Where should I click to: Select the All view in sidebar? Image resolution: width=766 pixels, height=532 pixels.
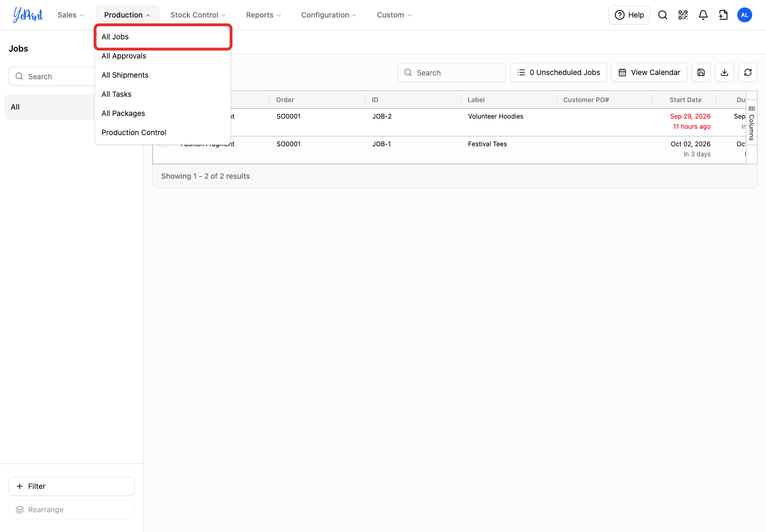pos(50,107)
